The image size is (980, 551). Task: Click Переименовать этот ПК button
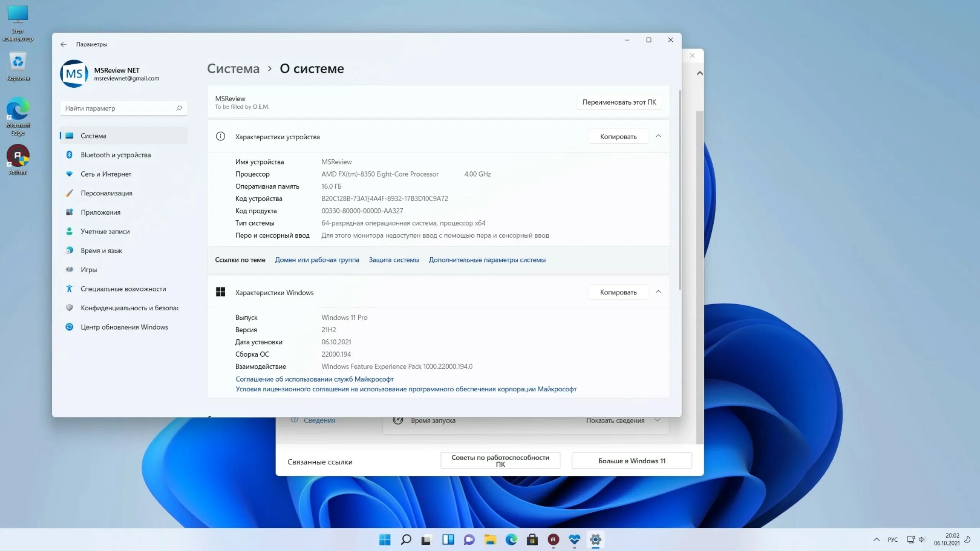(619, 102)
